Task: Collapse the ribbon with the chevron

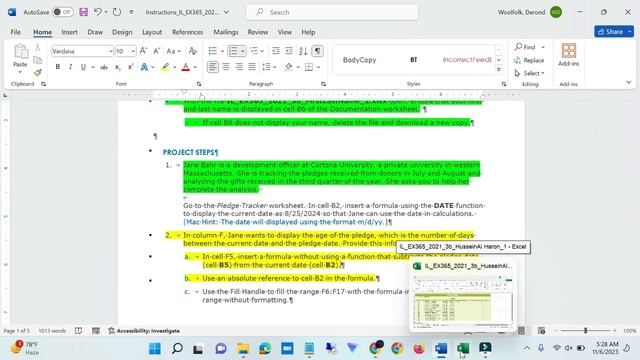Action: pyautogui.click(x=629, y=82)
